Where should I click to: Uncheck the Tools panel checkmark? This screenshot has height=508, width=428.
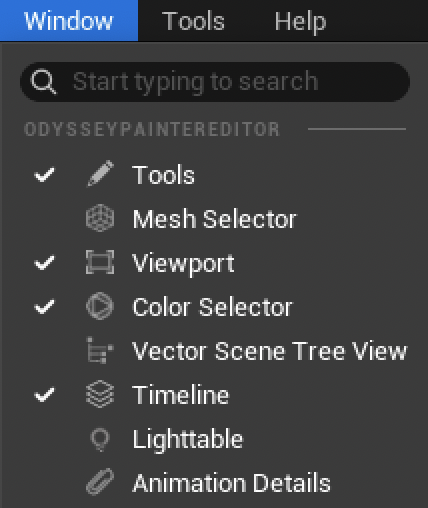pos(44,175)
